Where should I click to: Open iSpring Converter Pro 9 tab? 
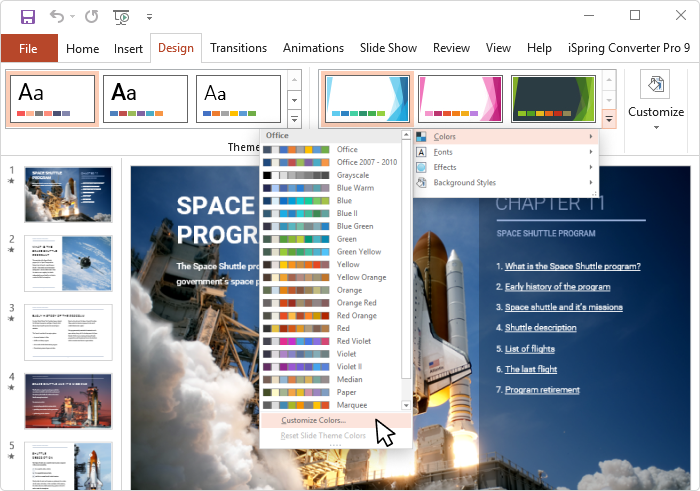[x=629, y=48]
